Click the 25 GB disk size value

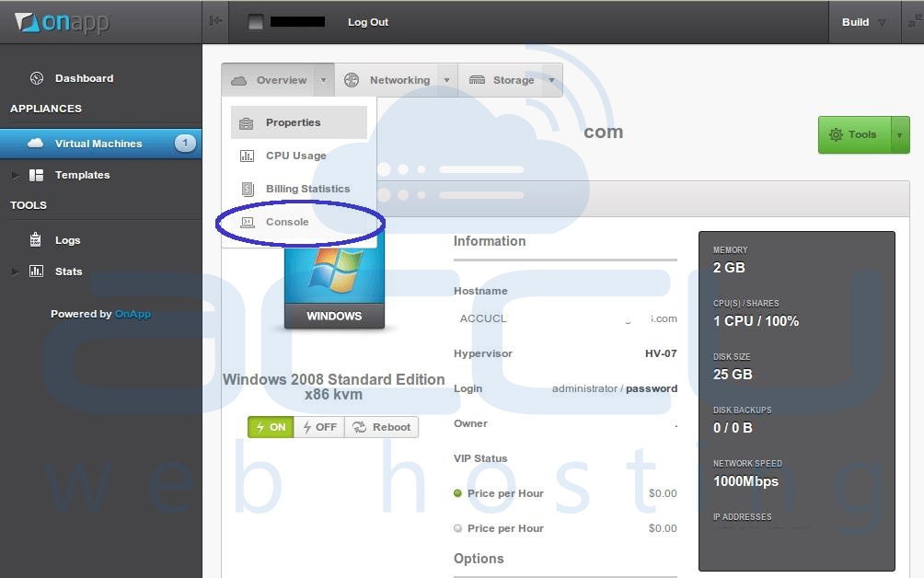[x=733, y=375]
